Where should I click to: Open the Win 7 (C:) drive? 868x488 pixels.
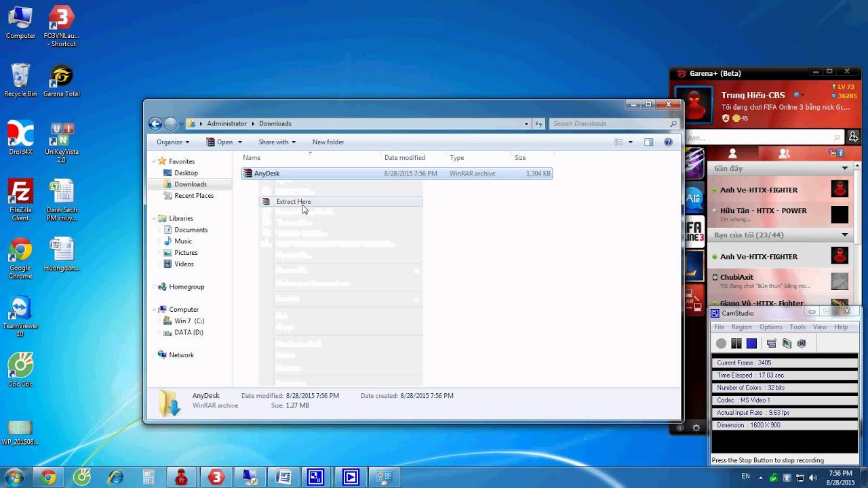coord(189,321)
